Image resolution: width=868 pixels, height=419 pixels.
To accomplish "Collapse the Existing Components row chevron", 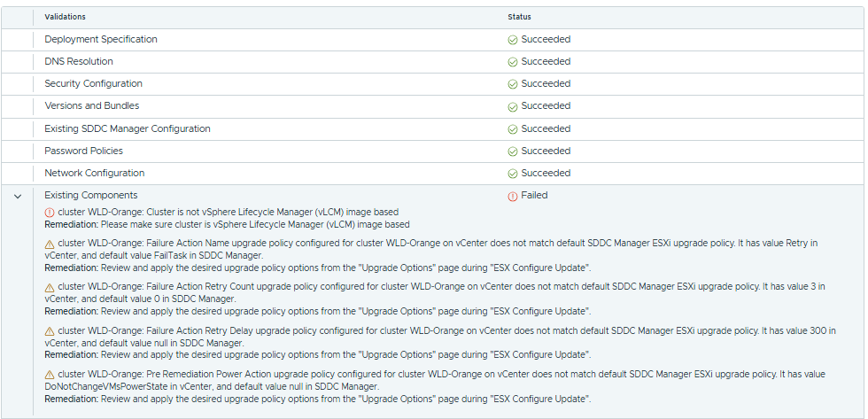I will (x=18, y=197).
